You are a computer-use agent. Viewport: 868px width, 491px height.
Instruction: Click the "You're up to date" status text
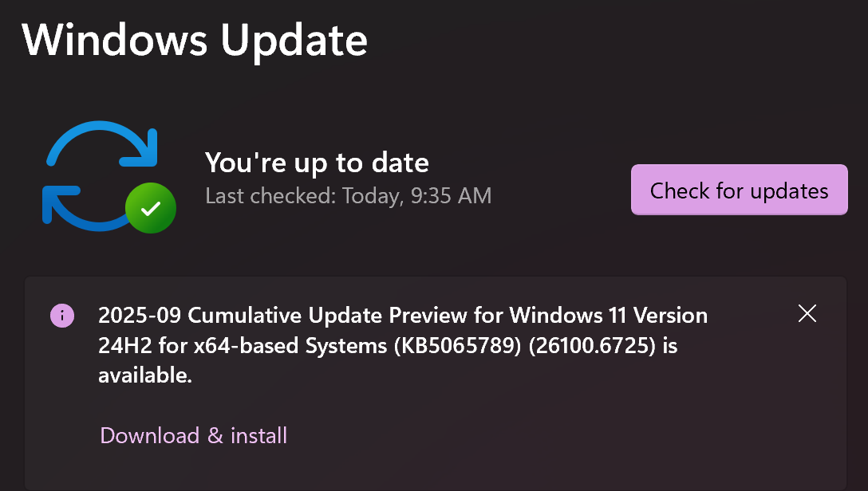(317, 163)
